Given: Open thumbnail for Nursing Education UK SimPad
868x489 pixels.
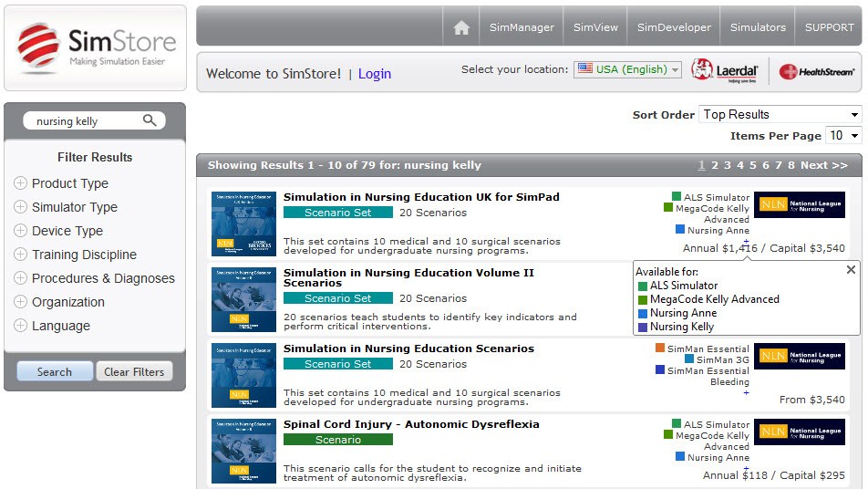Looking at the screenshot, I should click(x=243, y=224).
